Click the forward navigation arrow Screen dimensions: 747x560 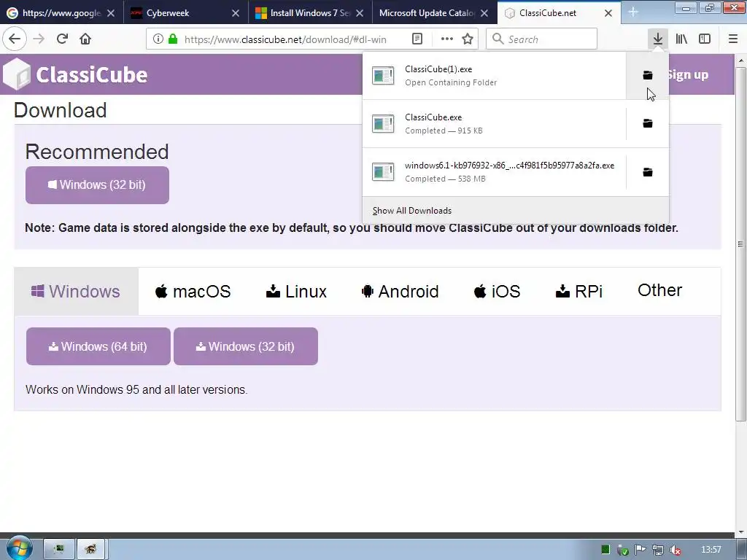39,39
